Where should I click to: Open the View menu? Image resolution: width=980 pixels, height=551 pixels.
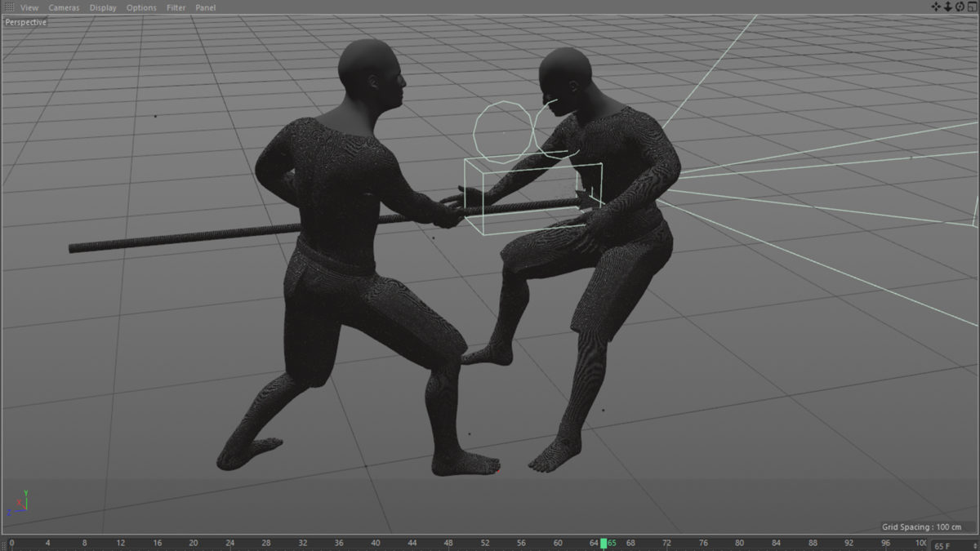29,7
